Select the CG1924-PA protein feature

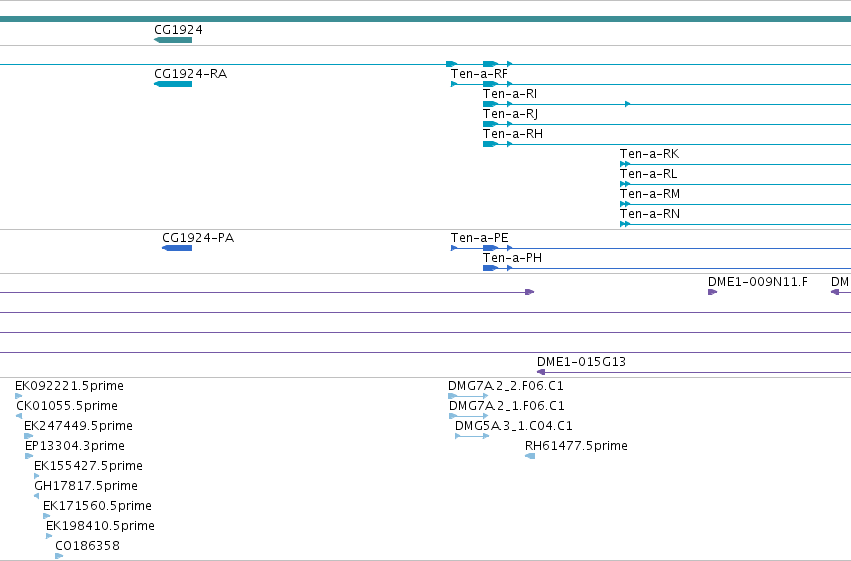pyautogui.click(x=177, y=248)
